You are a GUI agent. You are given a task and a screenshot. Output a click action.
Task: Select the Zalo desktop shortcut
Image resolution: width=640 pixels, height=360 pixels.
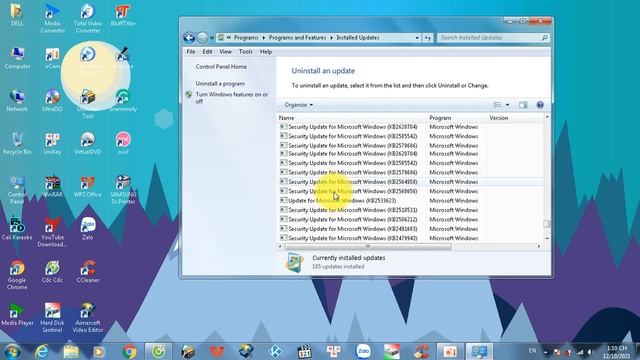click(x=88, y=229)
